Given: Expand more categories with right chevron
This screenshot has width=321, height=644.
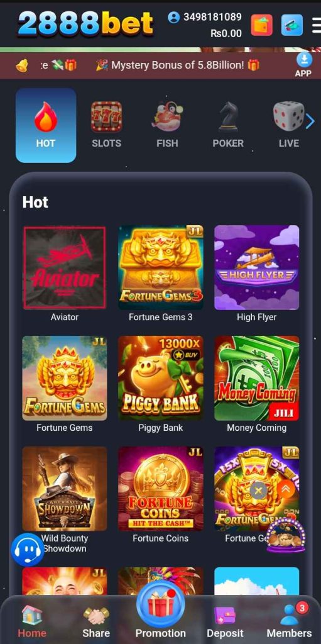Looking at the screenshot, I should (x=310, y=121).
